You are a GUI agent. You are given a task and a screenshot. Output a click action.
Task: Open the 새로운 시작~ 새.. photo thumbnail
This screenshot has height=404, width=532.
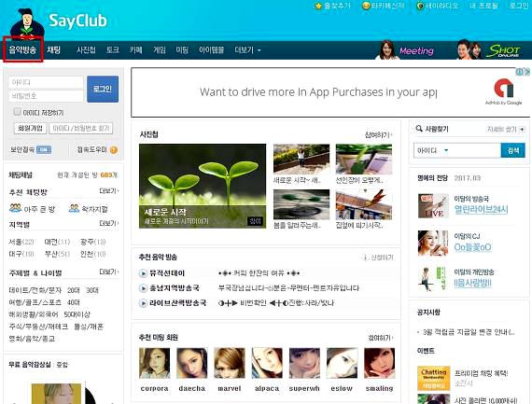tap(301, 159)
